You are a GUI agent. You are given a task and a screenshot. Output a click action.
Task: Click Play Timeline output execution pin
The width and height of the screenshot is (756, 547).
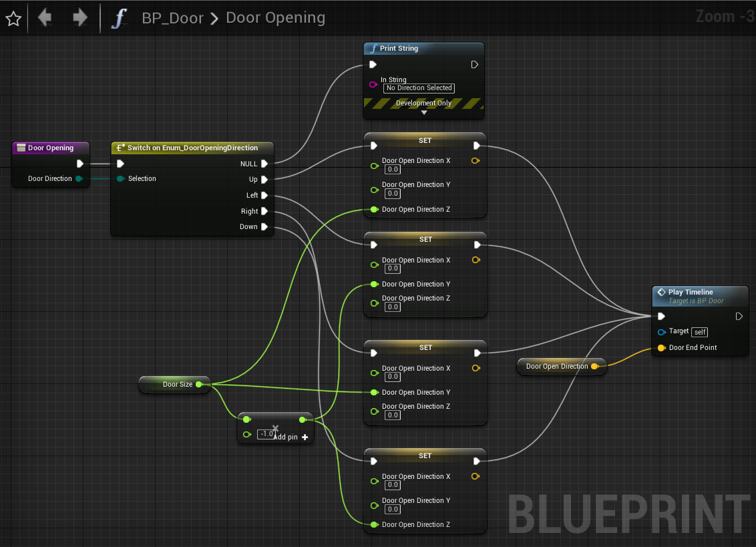pos(739,317)
